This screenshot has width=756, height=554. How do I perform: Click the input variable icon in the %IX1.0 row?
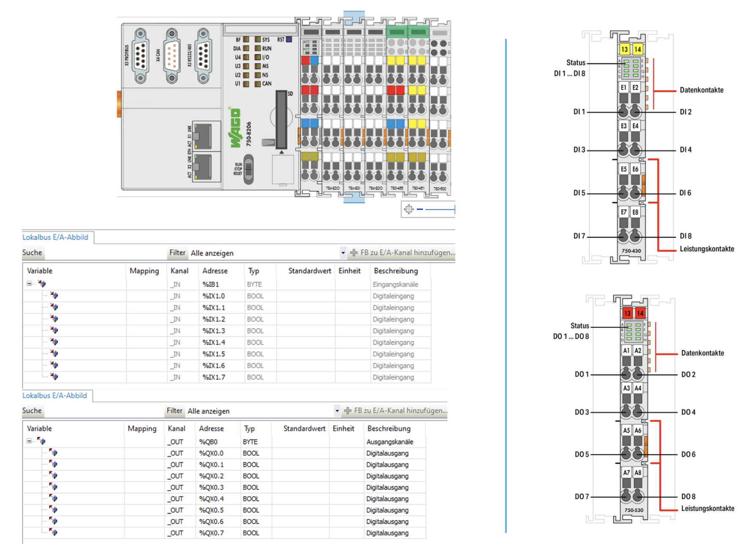[54, 296]
